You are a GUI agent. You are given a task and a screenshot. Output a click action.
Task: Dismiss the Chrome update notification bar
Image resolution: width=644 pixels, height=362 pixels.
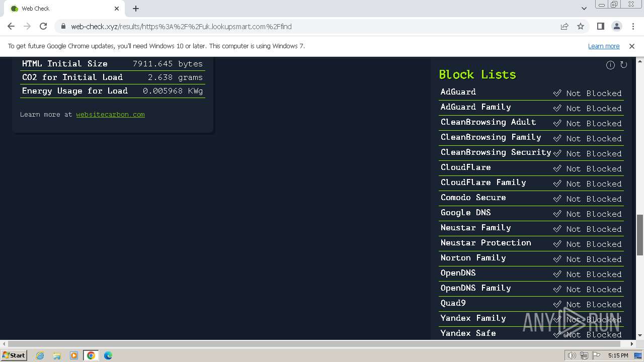pos(632,46)
